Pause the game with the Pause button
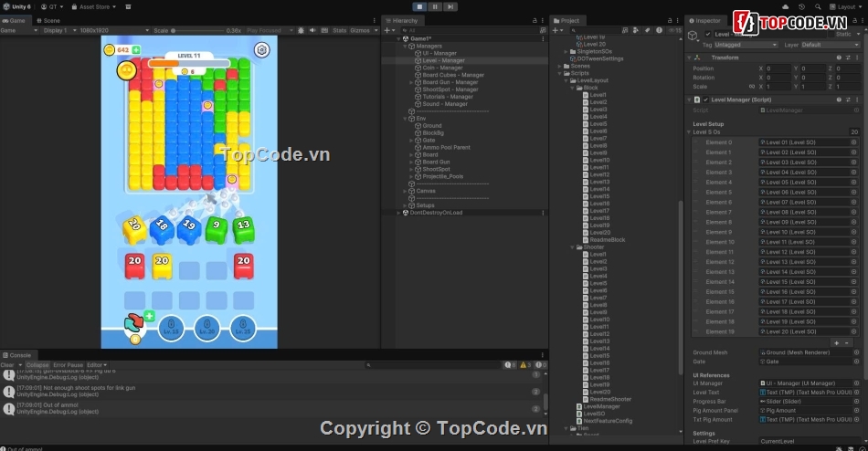The image size is (868, 451). click(435, 6)
